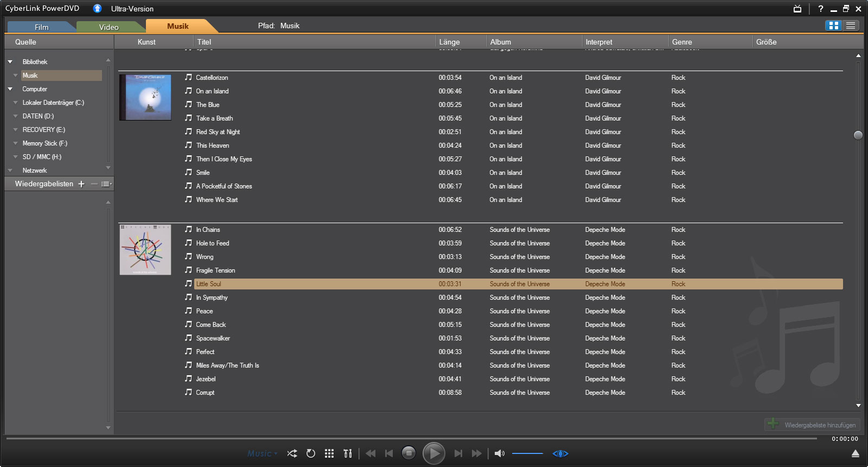Collapse the Bibliothek tree node
Viewport: 868px width, 467px height.
tap(10, 62)
